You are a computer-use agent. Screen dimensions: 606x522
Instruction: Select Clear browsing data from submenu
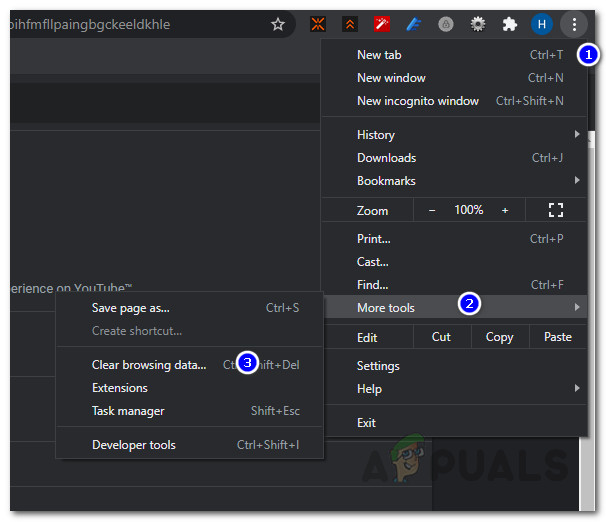point(149,365)
